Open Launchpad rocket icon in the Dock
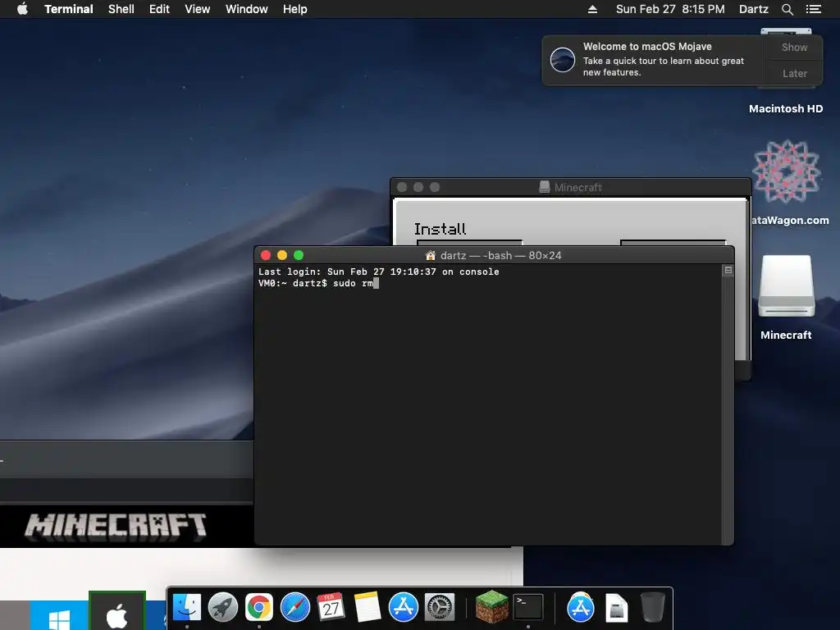This screenshot has width=840, height=630. pyautogui.click(x=223, y=608)
